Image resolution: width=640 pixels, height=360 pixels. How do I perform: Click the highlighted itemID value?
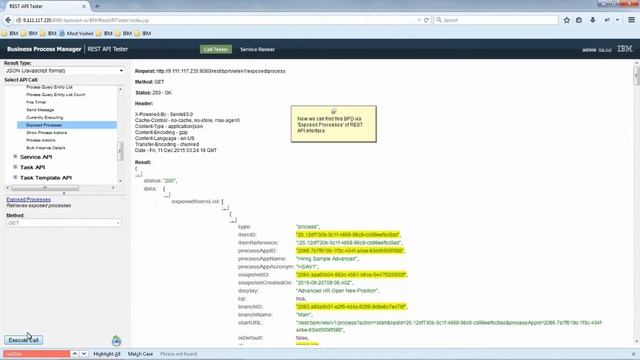tap(348, 235)
